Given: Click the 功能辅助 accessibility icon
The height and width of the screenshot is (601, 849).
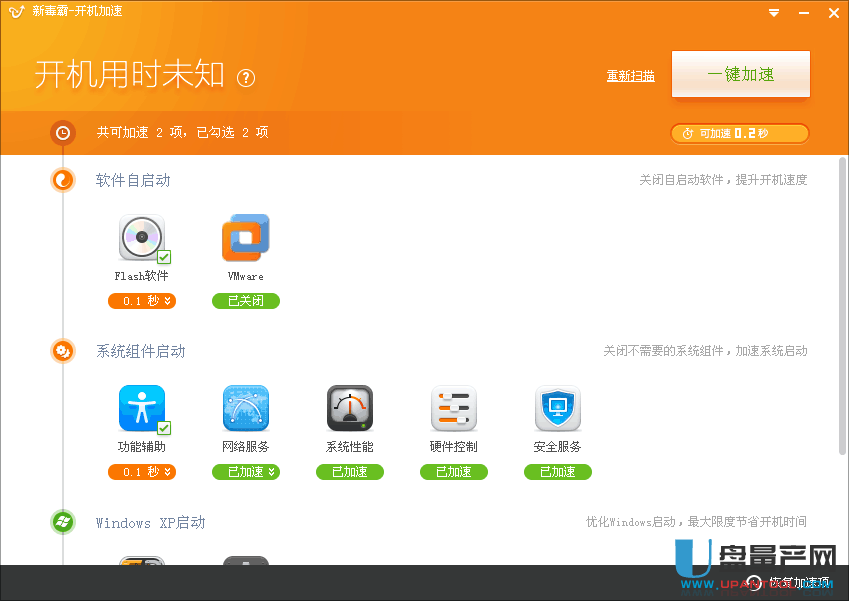Looking at the screenshot, I should [141, 408].
